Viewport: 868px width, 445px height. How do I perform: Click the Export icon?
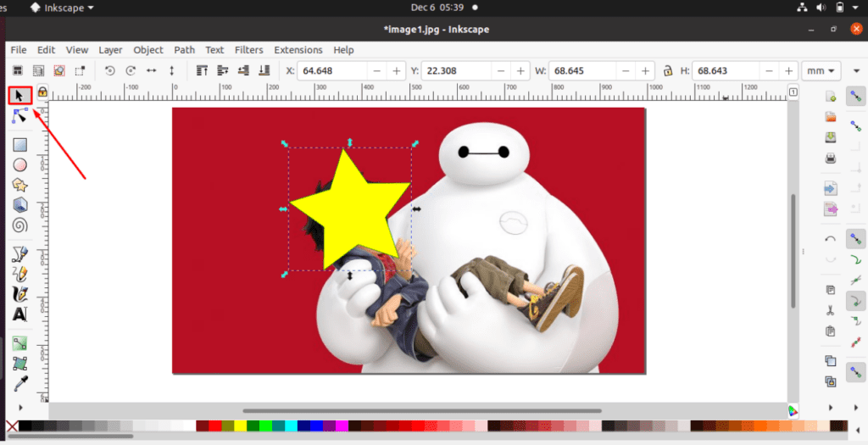tap(831, 209)
